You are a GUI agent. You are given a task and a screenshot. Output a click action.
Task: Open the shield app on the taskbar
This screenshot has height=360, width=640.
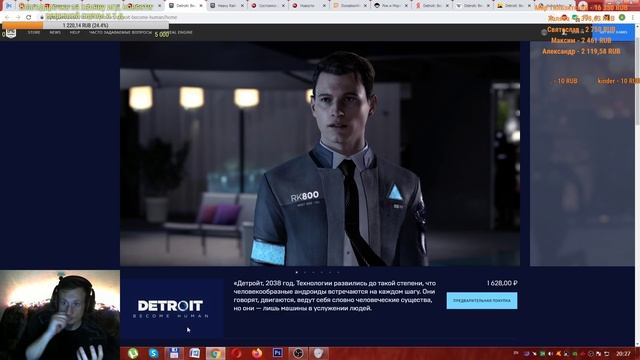click(318, 353)
